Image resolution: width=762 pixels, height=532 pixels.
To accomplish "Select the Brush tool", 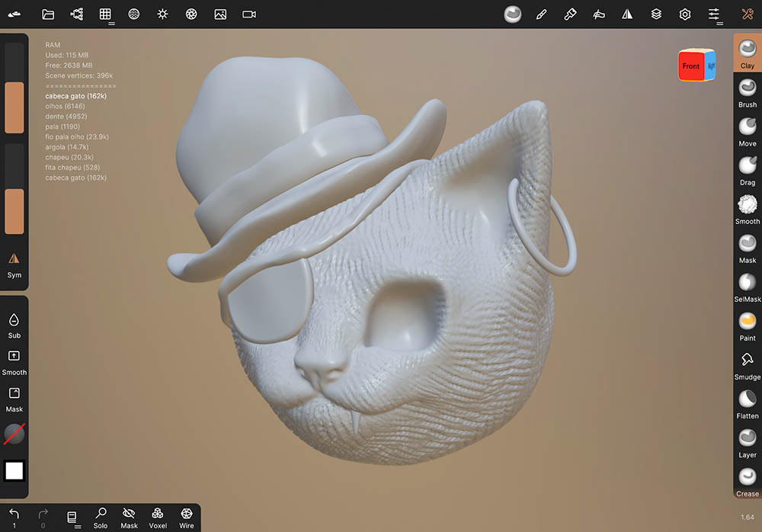I will tap(748, 93).
